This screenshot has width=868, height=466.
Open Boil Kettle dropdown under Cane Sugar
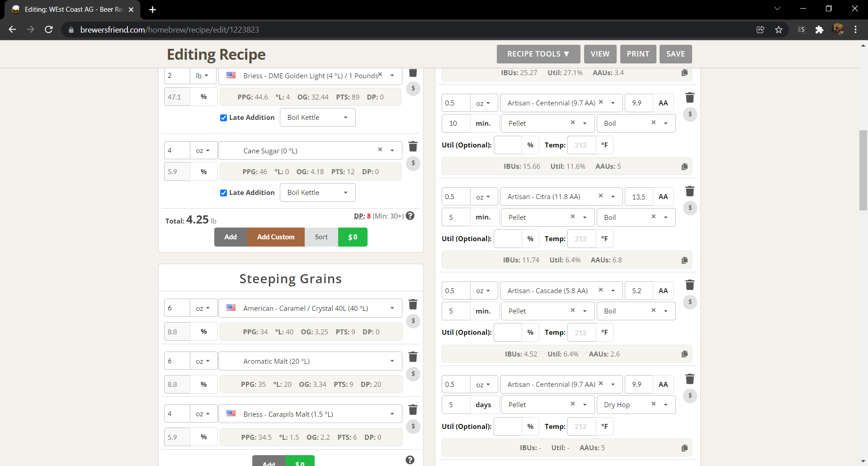pyautogui.click(x=317, y=193)
